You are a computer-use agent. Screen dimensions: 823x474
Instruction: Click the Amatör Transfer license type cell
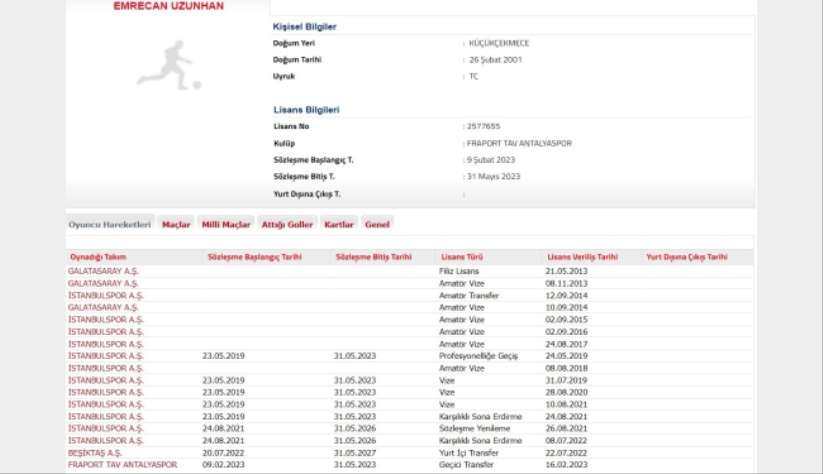469,295
